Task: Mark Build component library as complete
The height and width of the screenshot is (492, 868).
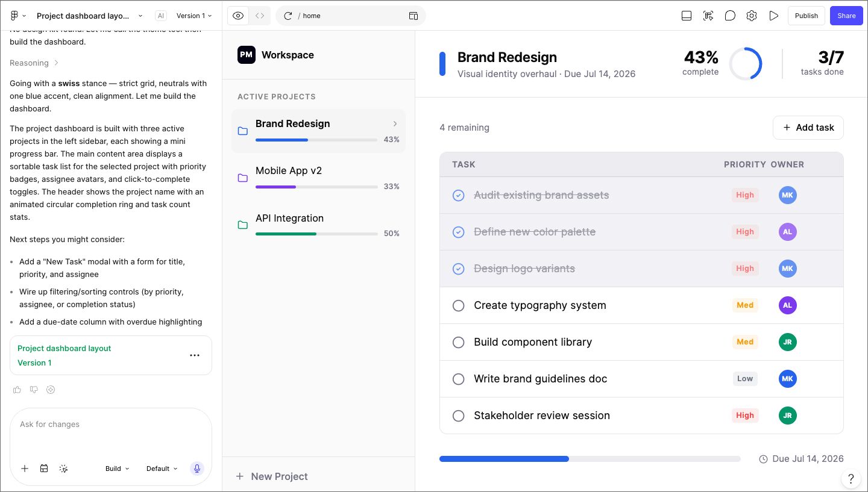Action: click(x=458, y=342)
